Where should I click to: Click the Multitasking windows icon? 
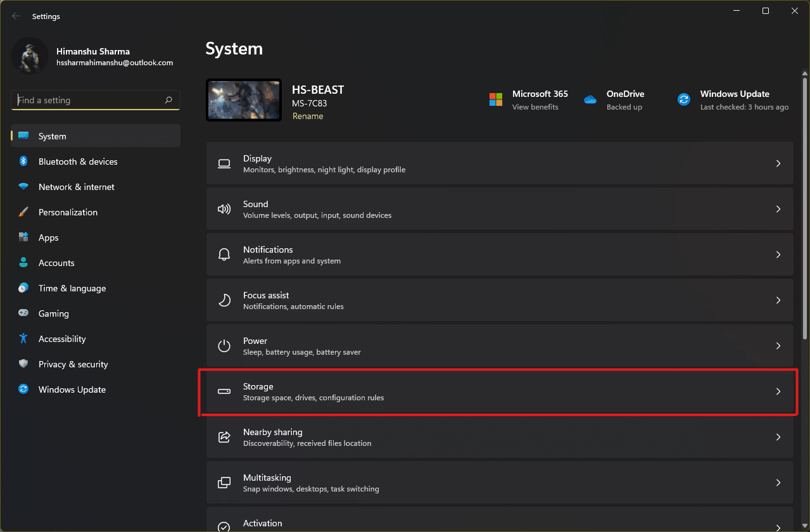pyautogui.click(x=224, y=483)
